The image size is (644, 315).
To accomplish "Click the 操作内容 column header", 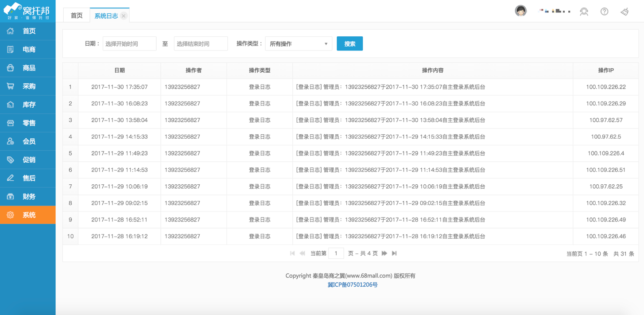I will [x=433, y=70].
